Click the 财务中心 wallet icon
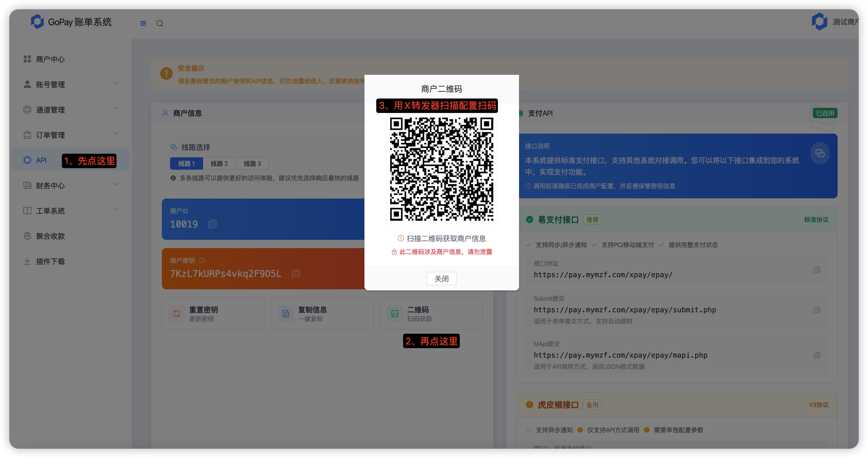868x458 pixels. click(x=27, y=185)
